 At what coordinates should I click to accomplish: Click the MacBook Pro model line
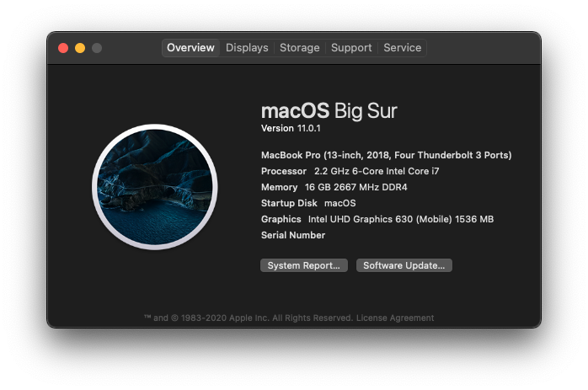387,155
